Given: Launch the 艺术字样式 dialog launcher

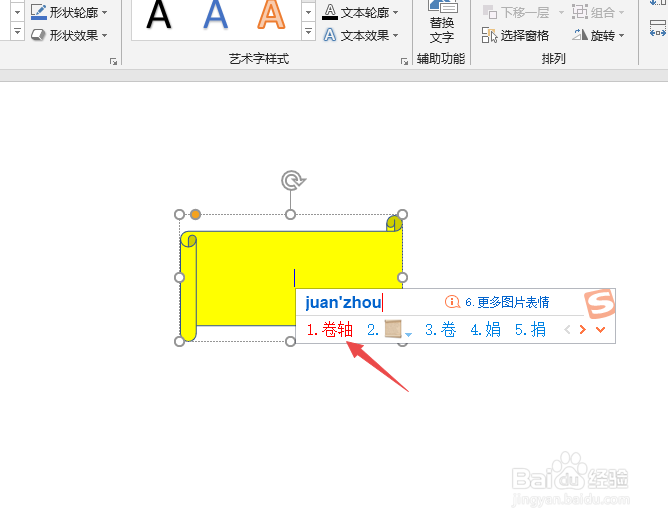Looking at the screenshot, I should point(404,62).
